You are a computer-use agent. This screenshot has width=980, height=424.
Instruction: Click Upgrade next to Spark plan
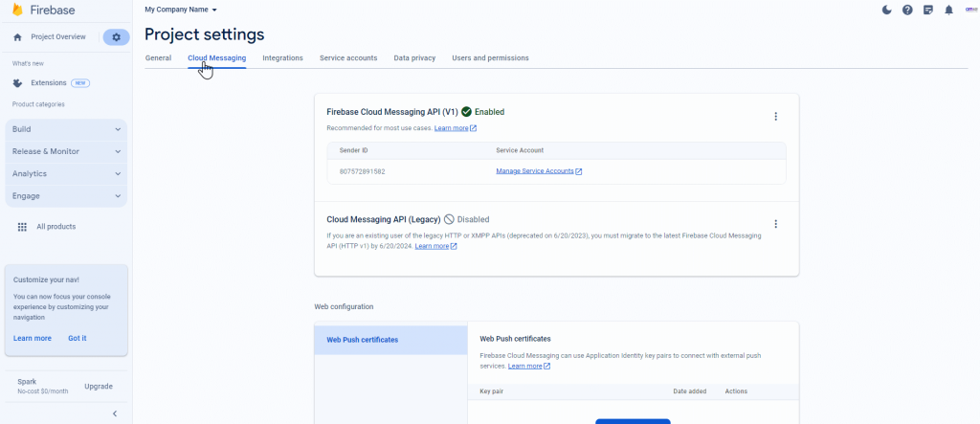coord(99,387)
